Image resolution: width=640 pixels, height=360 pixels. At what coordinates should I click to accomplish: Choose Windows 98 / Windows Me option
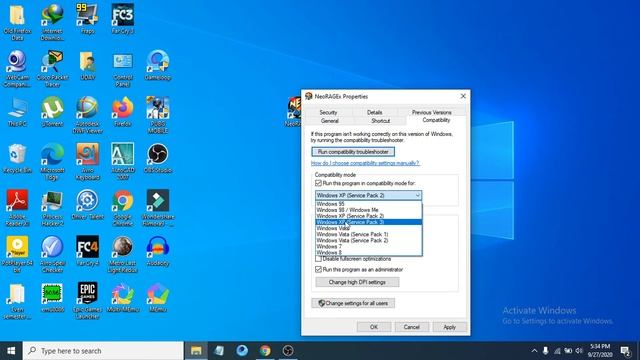click(369, 210)
